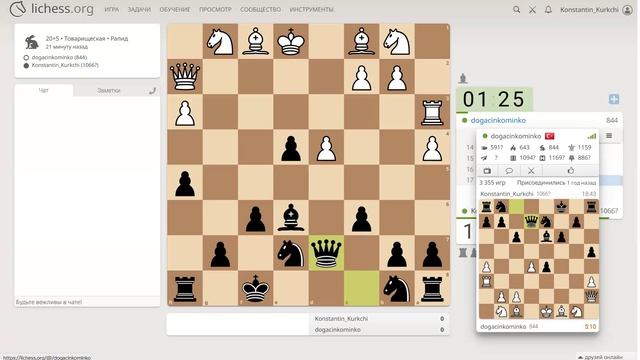
Task: Click the watch TV icon in player popup
Action: pyautogui.click(x=487, y=171)
